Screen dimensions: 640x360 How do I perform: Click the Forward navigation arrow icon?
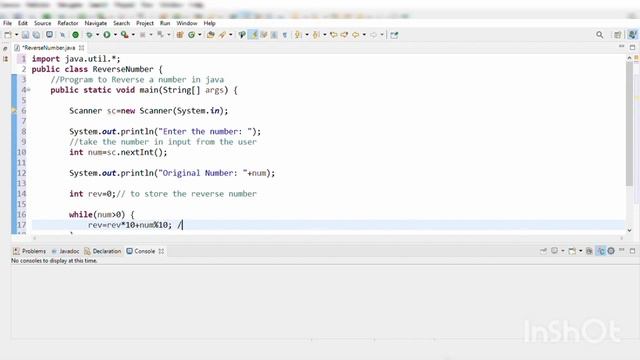(373, 35)
